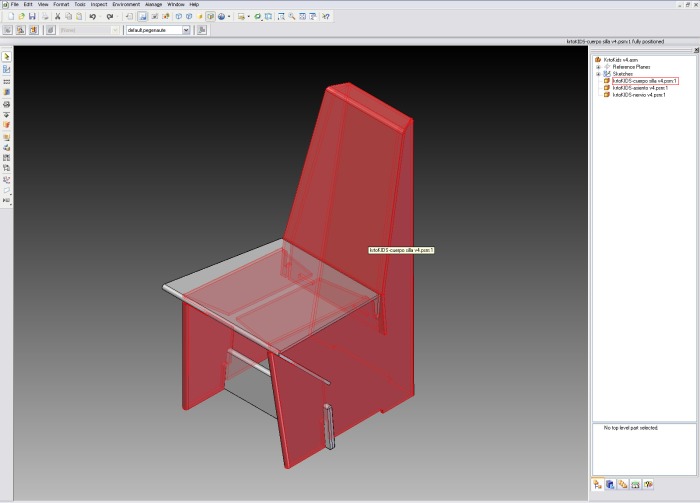Click the Open file folder icon
Image resolution: width=700 pixels, height=503 pixels.
click(20, 17)
